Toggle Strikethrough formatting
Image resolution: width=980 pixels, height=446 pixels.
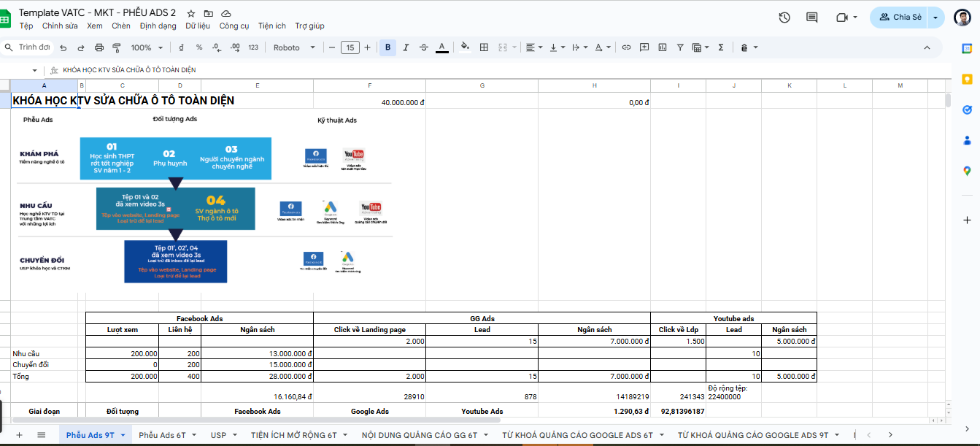tap(424, 47)
